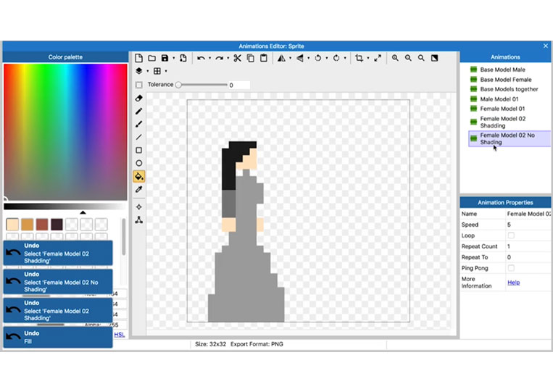Click the Speed value field
The height and width of the screenshot is (392, 553).
tap(528, 225)
